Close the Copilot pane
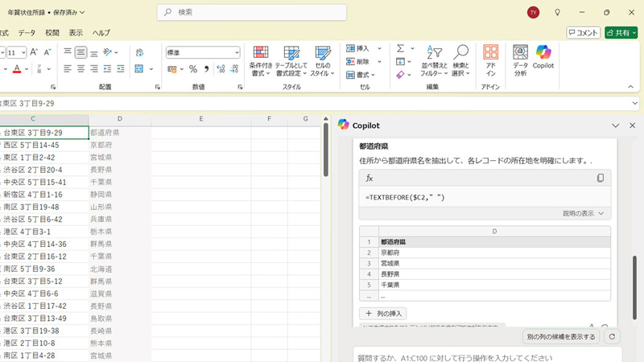The image size is (644, 362). 633,125
